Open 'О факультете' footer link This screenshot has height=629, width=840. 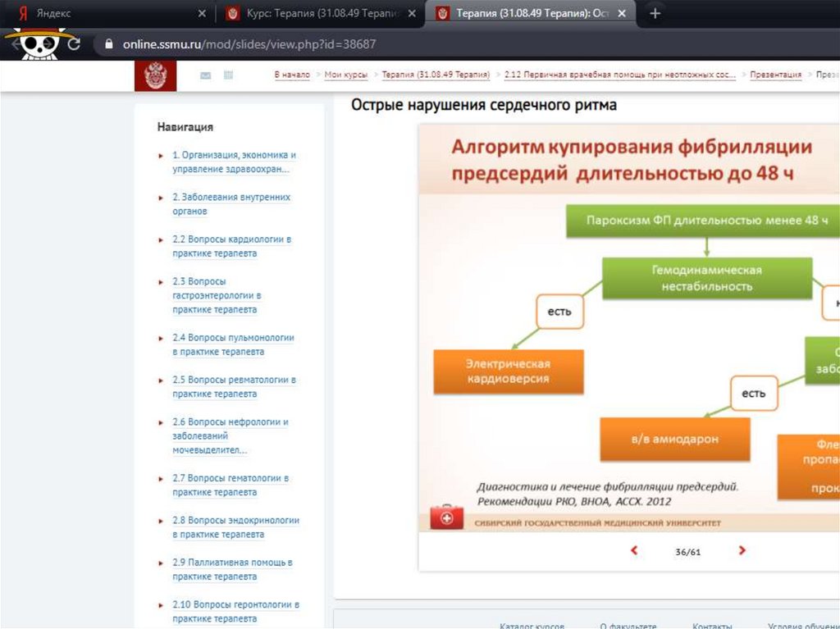[x=628, y=625]
